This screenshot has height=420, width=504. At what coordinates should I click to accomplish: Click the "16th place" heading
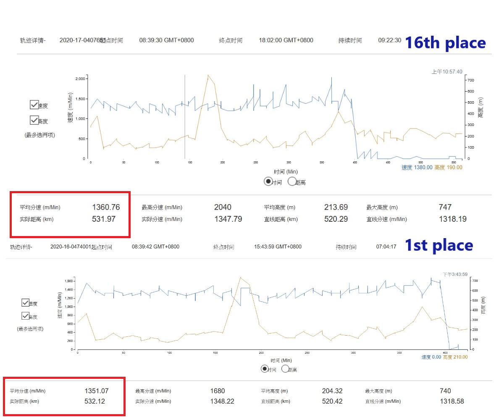pos(445,43)
